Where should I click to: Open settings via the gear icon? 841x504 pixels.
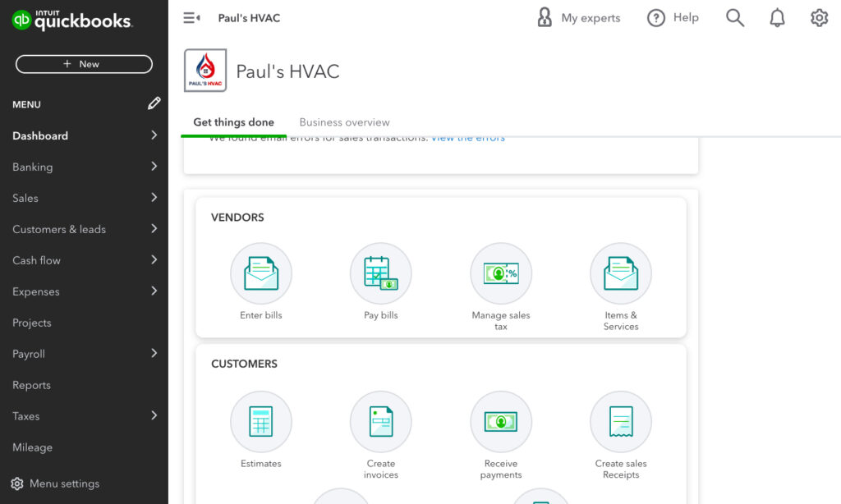(819, 17)
